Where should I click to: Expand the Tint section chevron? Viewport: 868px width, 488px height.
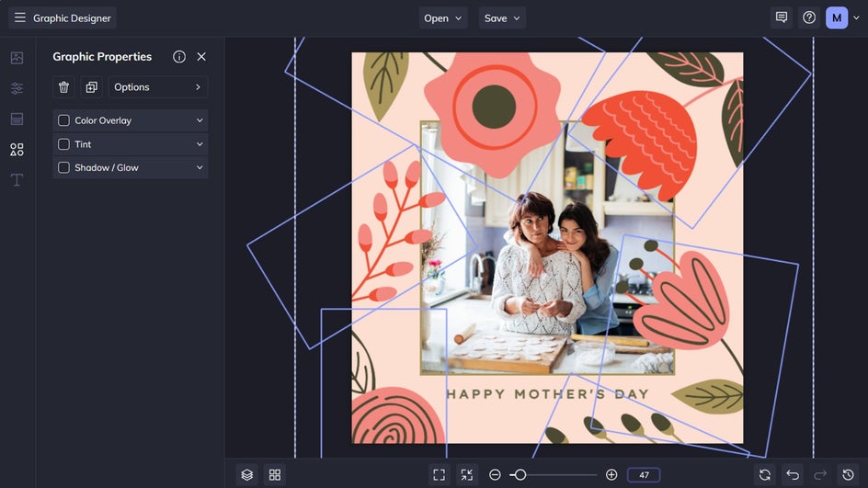200,144
